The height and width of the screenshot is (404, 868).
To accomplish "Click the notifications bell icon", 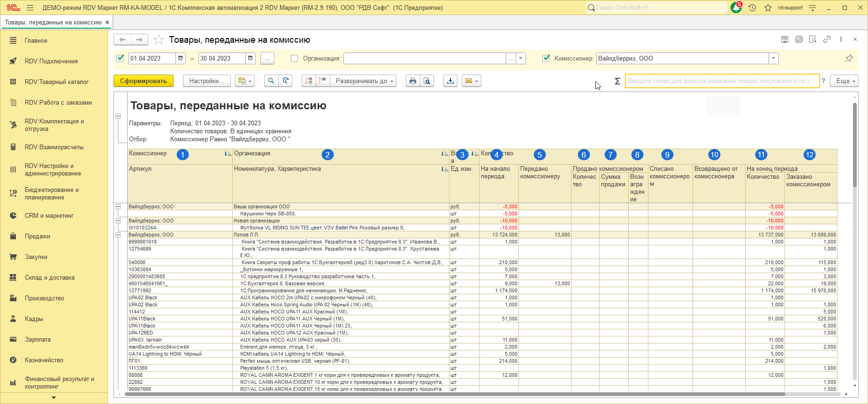I will [736, 8].
